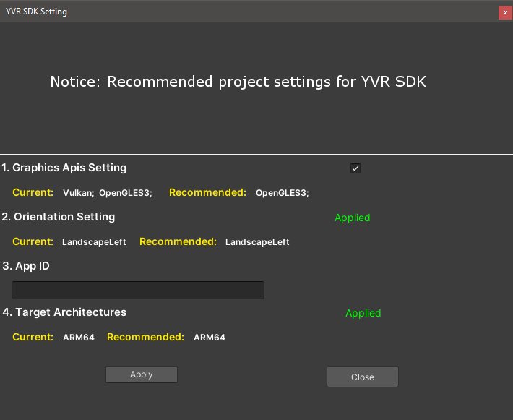This screenshot has width=513, height=420.
Task: Click the recommended 'ARM64' architecture value
Action: (210, 337)
